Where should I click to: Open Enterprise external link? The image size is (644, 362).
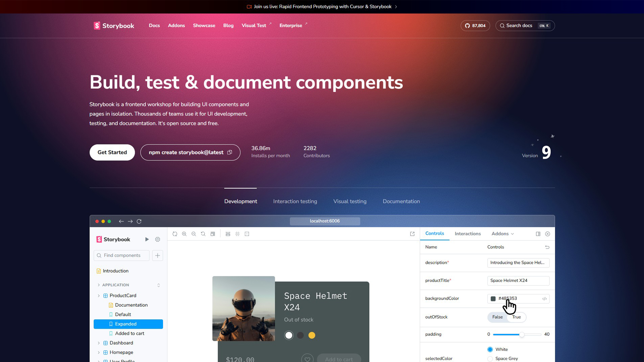(293, 26)
